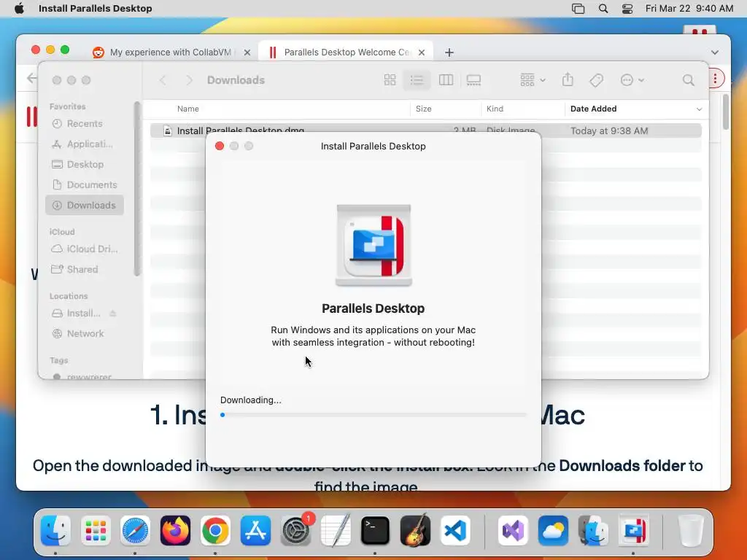The height and width of the screenshot is (560, 747).
Task: Open Finder group-by dropdown
Action: pyautogui.click(x=533, y=80)
